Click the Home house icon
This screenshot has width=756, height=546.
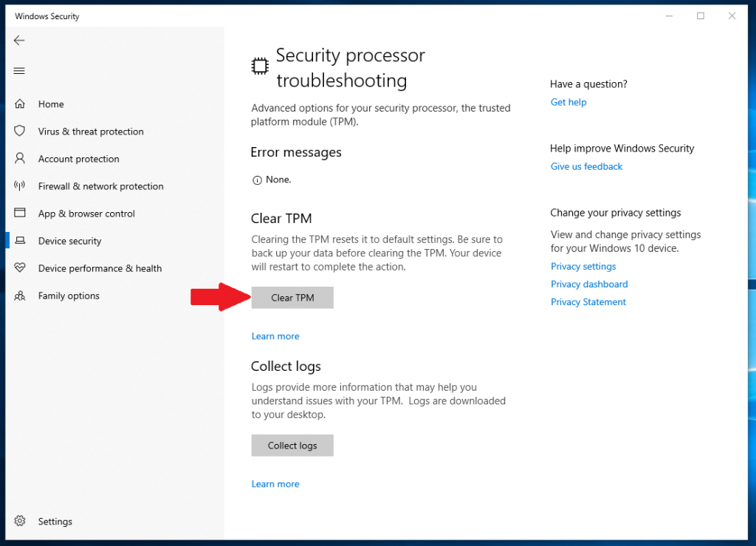[x=20, y=103]
